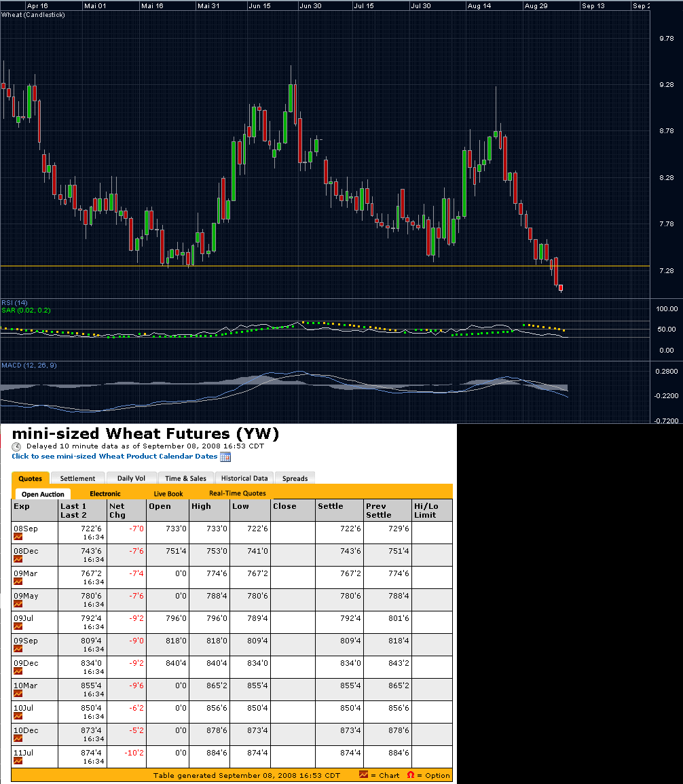Select the Quotes tab
This screenshot has width=683, height=784.
[30, 478]
